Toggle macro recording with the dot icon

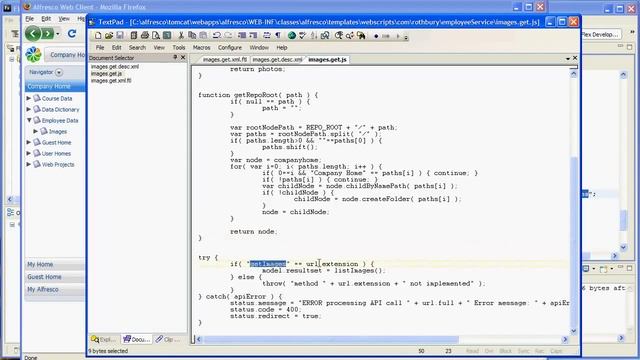tap(376, 36)
